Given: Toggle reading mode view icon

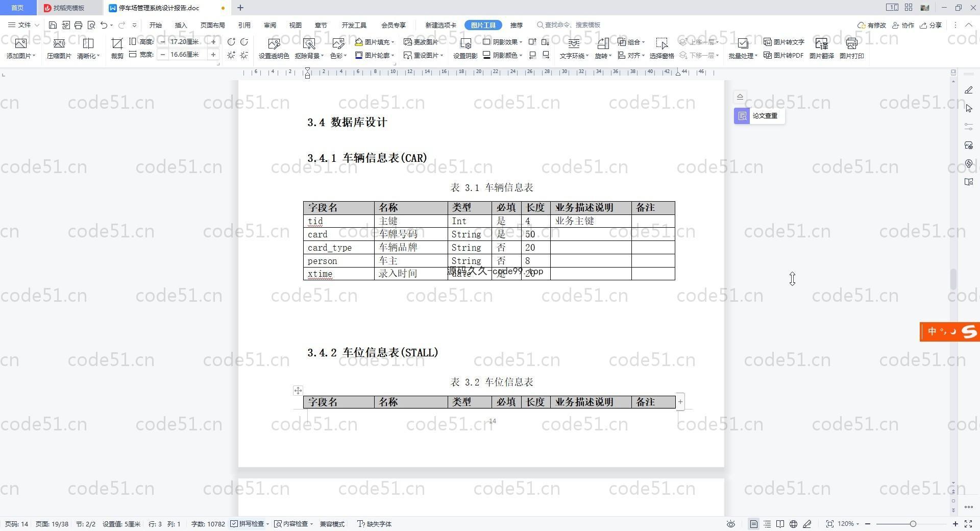Looking at the screenshot, I should (x=780, y=524).
